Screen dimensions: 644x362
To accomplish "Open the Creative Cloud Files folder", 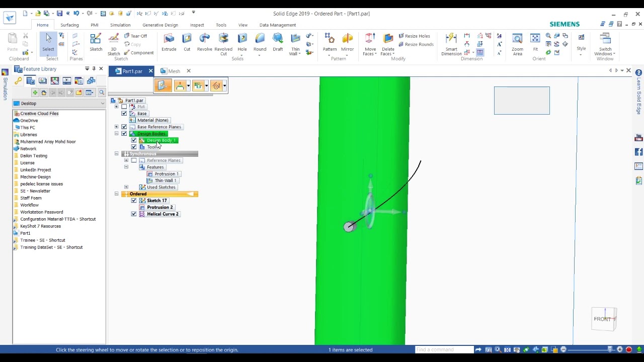I will click(x=39, y=114).
